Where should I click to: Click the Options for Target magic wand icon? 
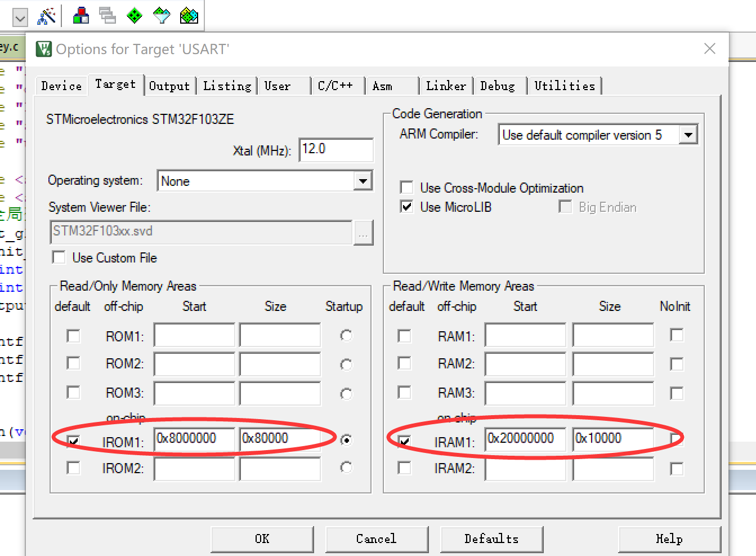47,16
